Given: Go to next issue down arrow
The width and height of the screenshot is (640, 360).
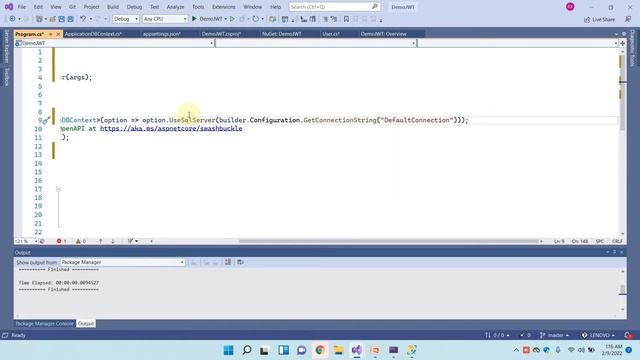Looking at the screenshot, I should 113,241.
